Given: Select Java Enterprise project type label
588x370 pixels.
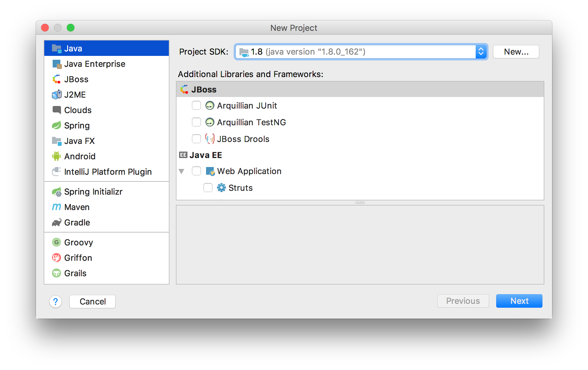Looking at the screenshot, I should click(95, 64).
